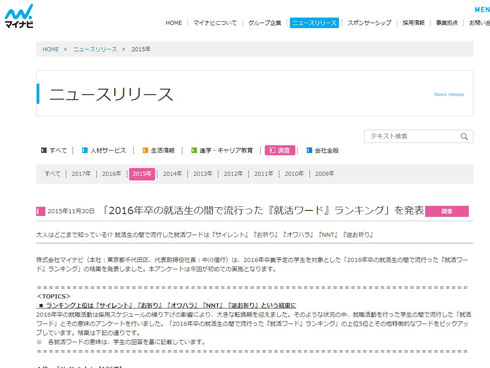This screenshot has width=490, height=368.
Task: Filter by 人材サービス category
Action: tap(104, 150)
